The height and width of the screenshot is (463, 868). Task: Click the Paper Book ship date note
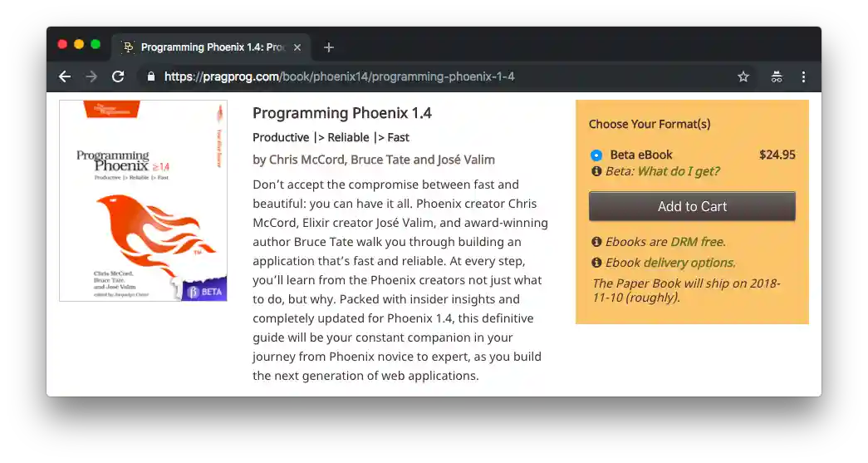pos(686,290)
